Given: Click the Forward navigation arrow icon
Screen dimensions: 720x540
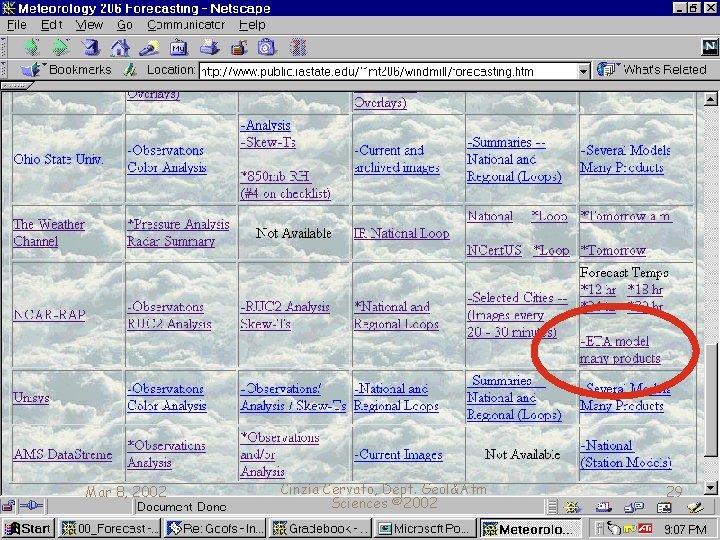Looking at the screenshot, I should [61, 47].
